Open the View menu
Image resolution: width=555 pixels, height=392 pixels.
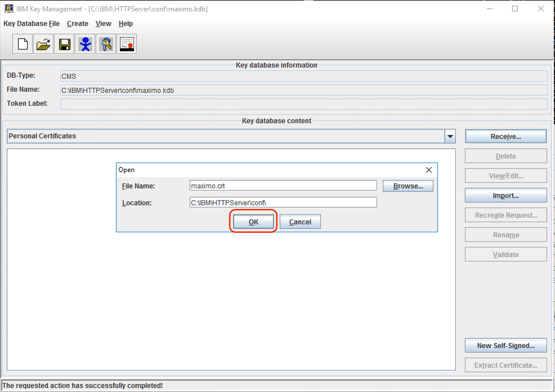click(x=103, y=24)
